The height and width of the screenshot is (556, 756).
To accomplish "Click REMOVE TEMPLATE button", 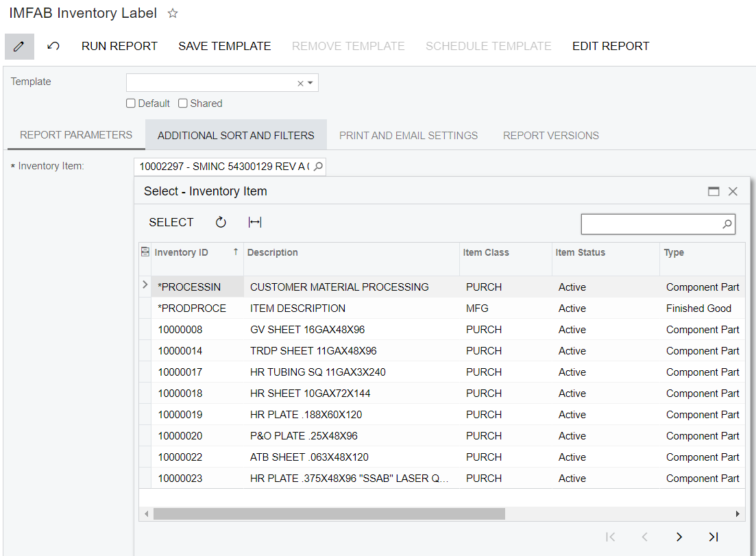I will [x=348, y=47].
